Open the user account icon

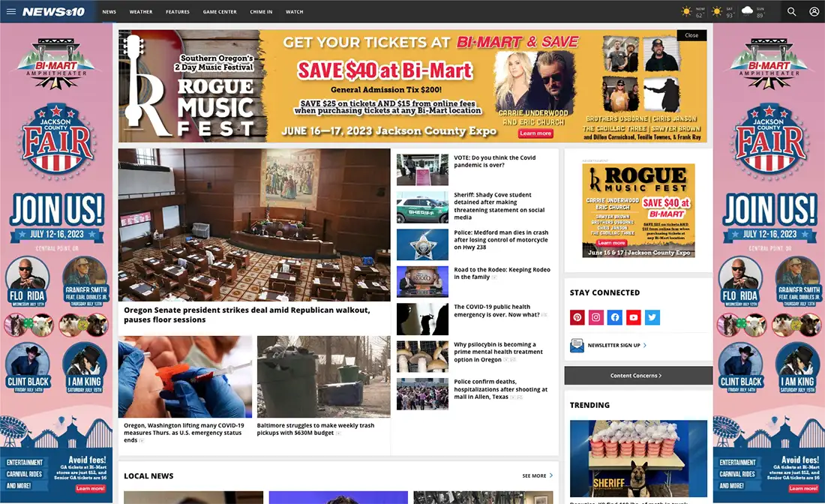click(x=814, y=11)
